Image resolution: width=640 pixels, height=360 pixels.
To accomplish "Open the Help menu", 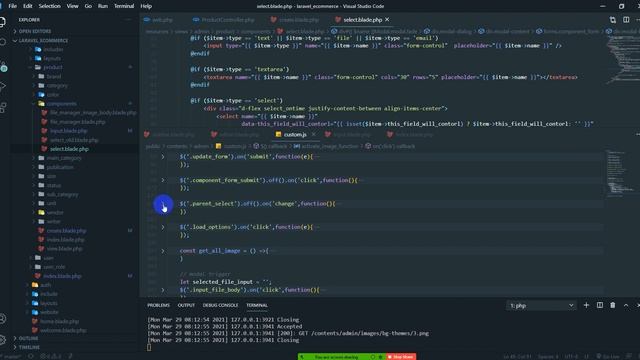I will [146, 6].
